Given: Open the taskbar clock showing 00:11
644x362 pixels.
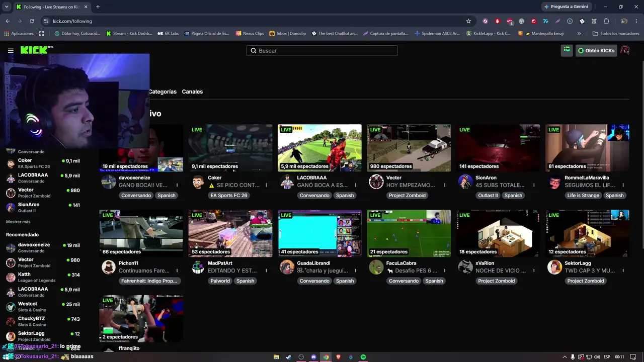Looking at the screenshot, I should (619, 357).
